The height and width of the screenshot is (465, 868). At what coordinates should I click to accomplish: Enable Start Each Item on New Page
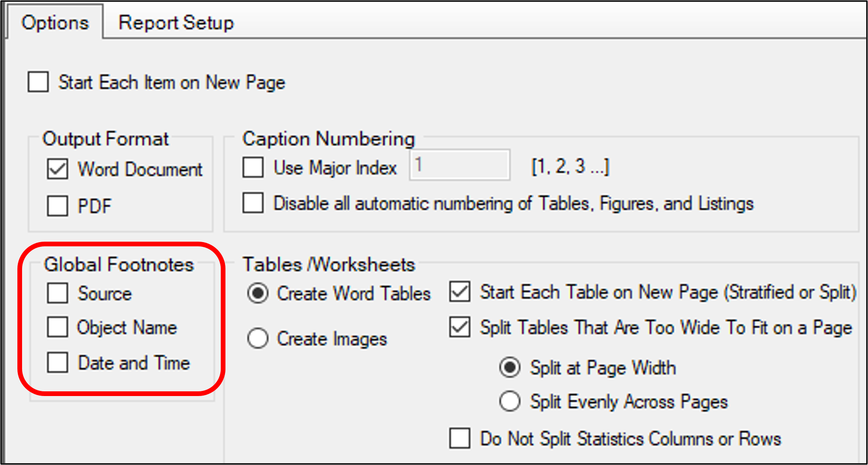tap(39, 82)
